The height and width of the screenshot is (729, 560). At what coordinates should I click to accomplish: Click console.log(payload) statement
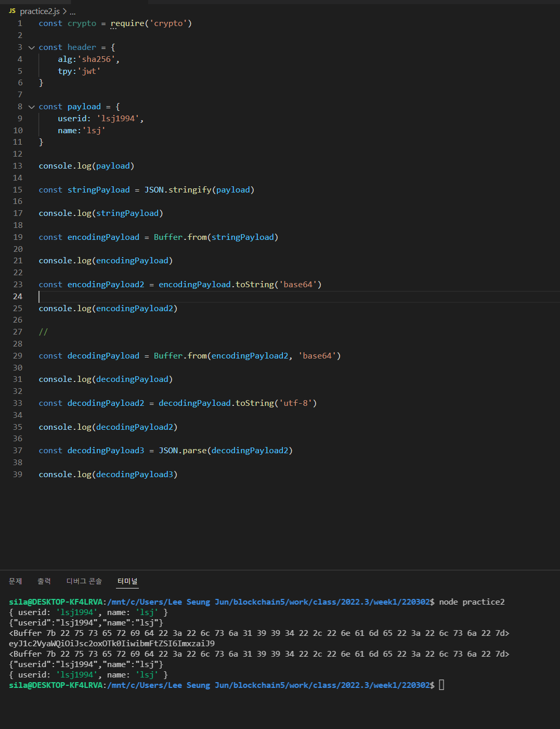point(86,166)
